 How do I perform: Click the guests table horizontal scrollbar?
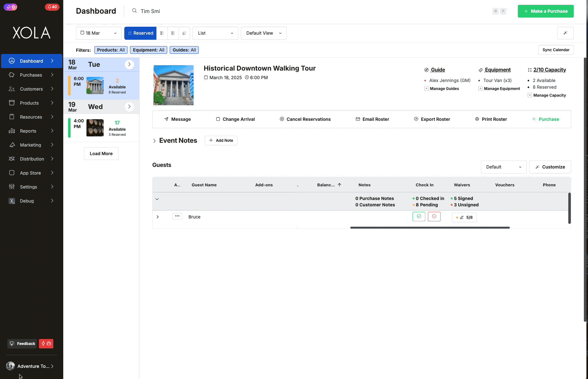(430, 228)
